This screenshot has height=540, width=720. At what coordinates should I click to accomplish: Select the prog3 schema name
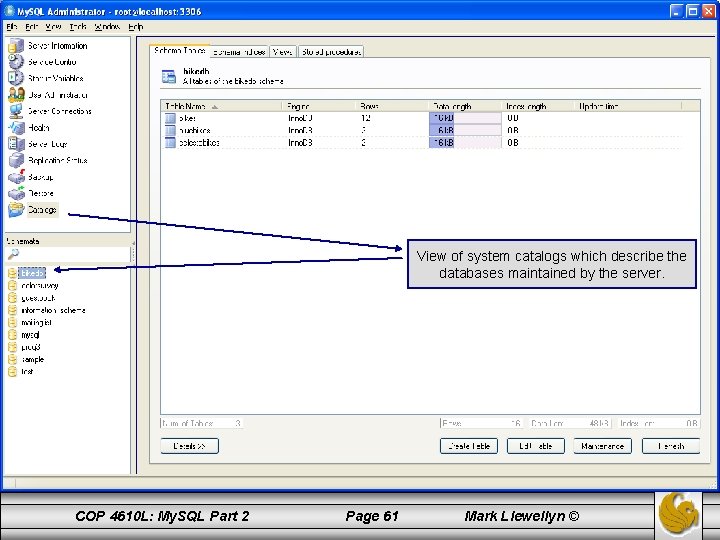pyautogui.click(x=31, y=347)
